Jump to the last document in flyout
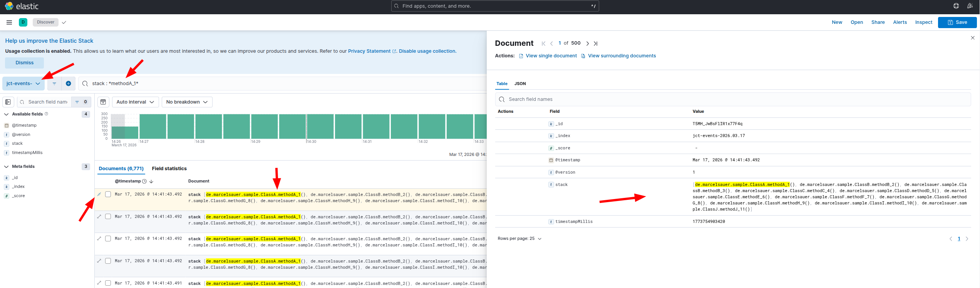This screenshot has height=288, width=980. pyautogui.click(x=596, y=44)
